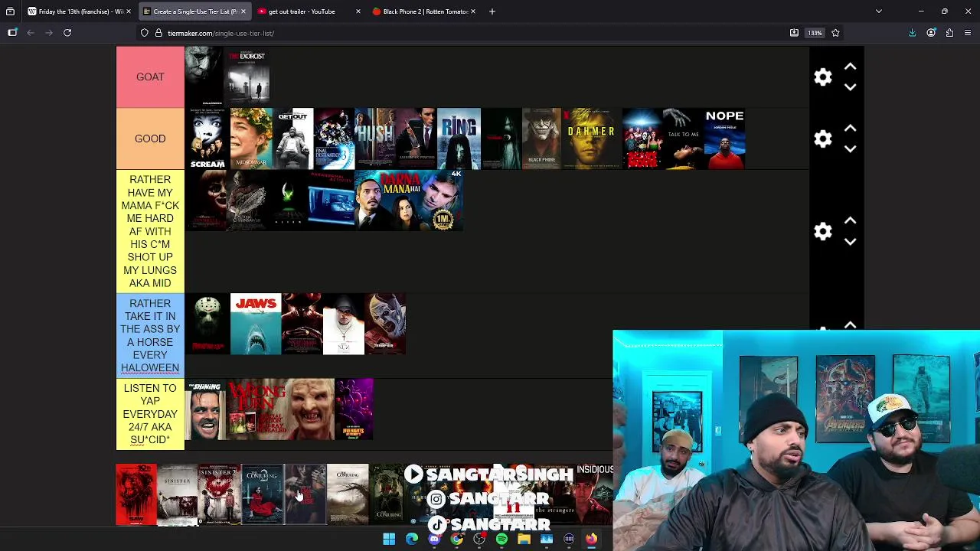Launch Spotify from the taskbar
This screenshot has height=551, width=980.
click(501, 539)
